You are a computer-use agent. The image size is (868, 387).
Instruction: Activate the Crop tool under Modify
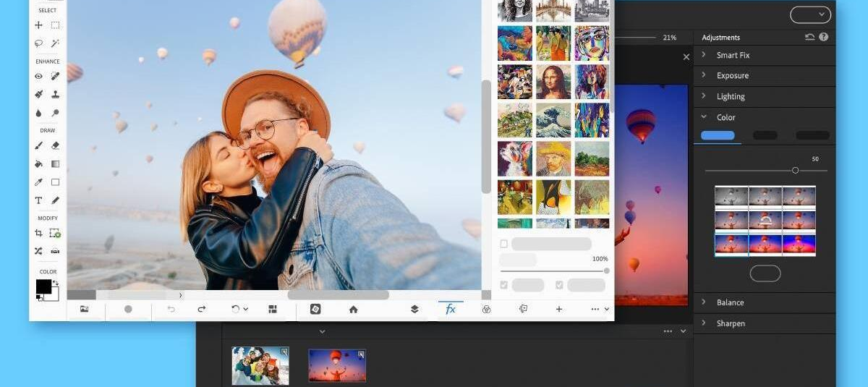(x=39, y=233)
